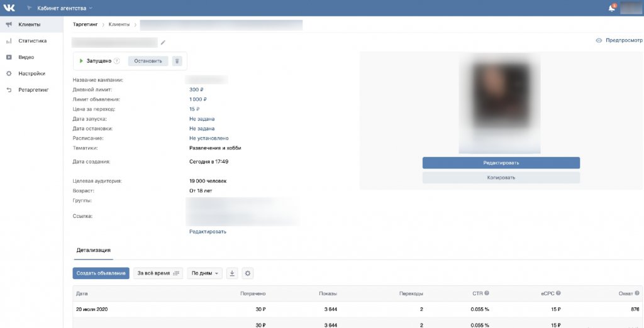644x328 pixels.
Task: Change the ad limit of 1 000 ₽
Action: tap(198, 99)
